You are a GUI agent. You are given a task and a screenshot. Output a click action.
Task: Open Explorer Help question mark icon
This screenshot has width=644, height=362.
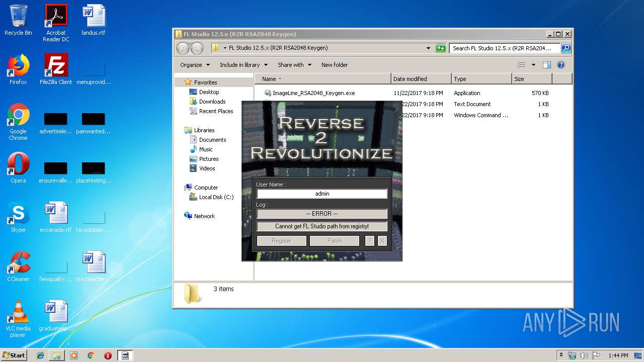561,65
